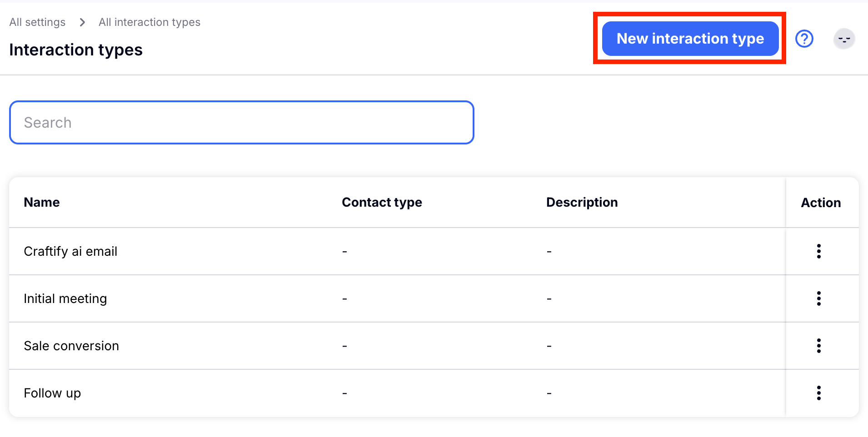The width and height of the screenshot is (868, 437).
Task: Click the All settings breadcrumb link
Action: coord(37,22)
